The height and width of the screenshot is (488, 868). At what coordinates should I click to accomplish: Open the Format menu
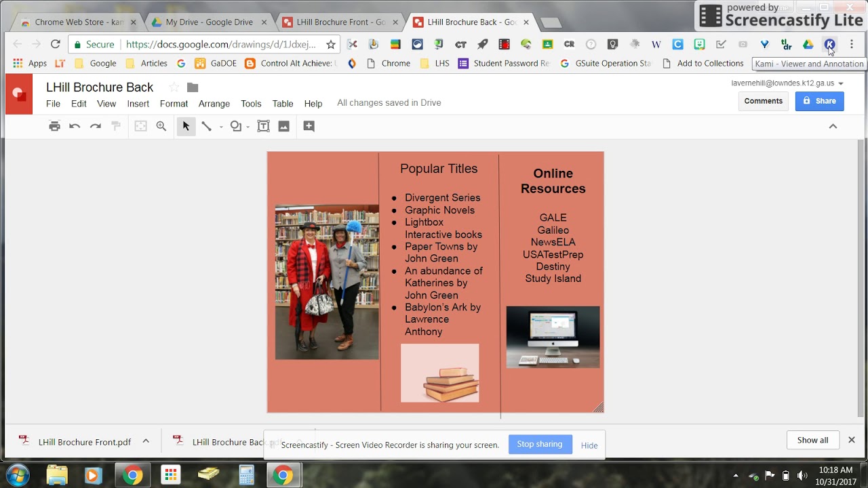tap(174, 104)
